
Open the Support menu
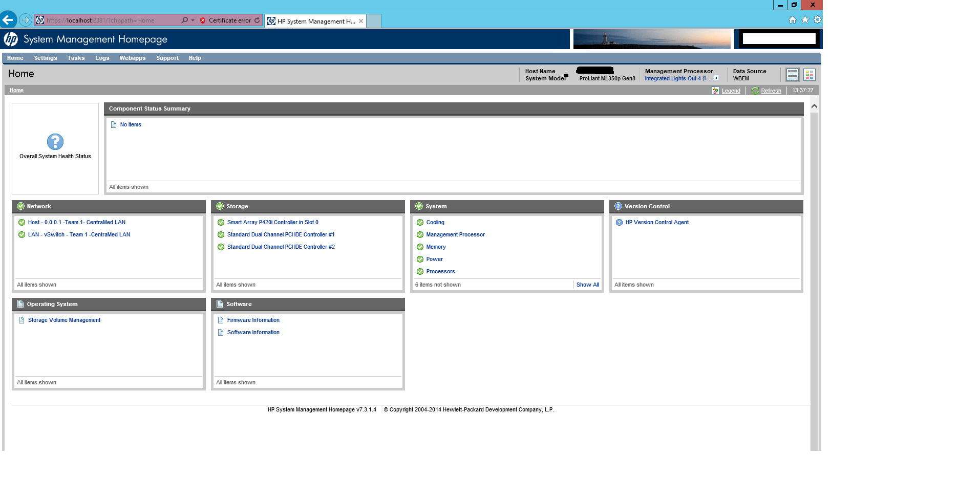pyautogui.click(x=167, y=58)
